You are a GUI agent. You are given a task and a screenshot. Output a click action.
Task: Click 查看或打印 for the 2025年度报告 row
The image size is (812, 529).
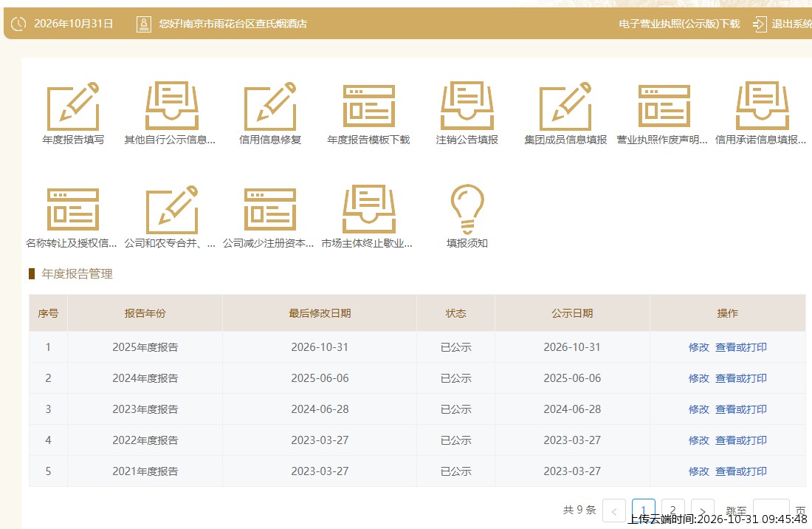tap(740, 347)
